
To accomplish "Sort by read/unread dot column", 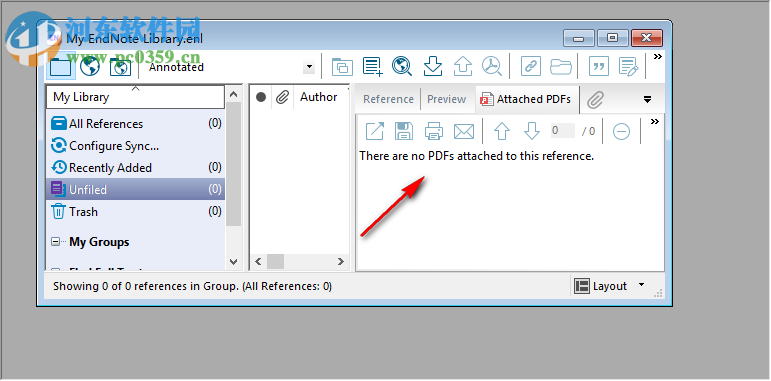I will pos(261,97).
